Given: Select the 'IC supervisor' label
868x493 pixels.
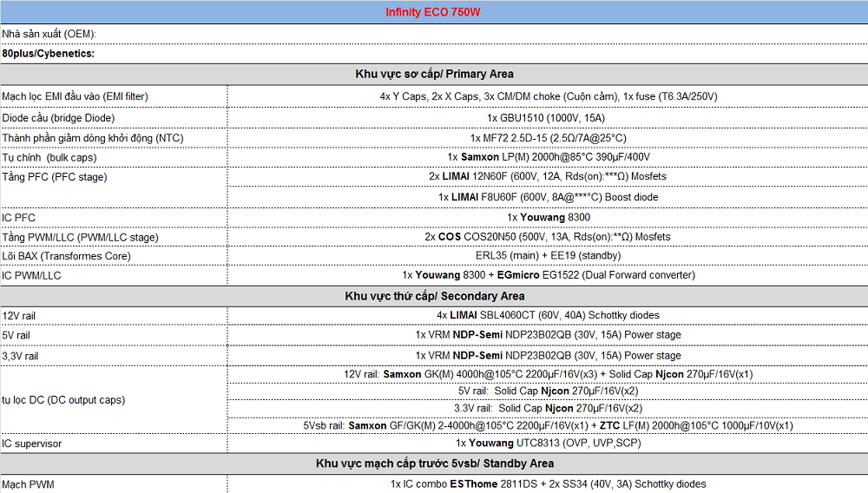Looking at the screenshot, I should pos(31,444).
